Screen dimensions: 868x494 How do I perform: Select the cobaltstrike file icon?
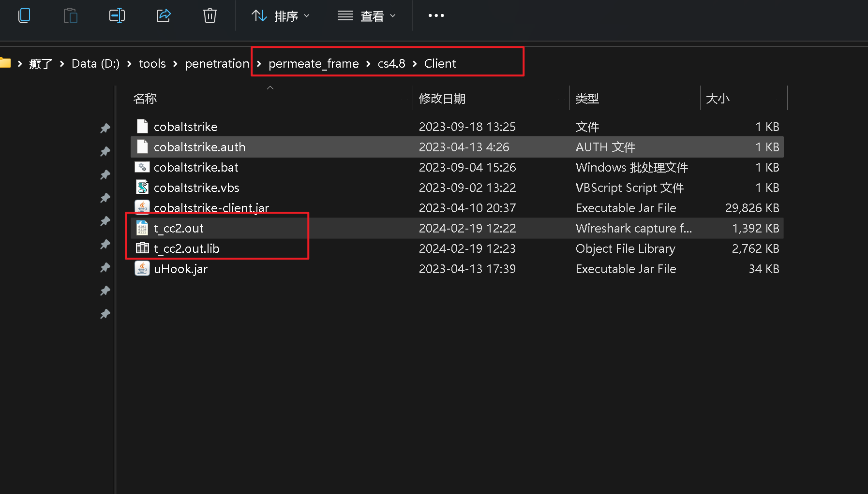pyautogui.click(x=142, y=126)
